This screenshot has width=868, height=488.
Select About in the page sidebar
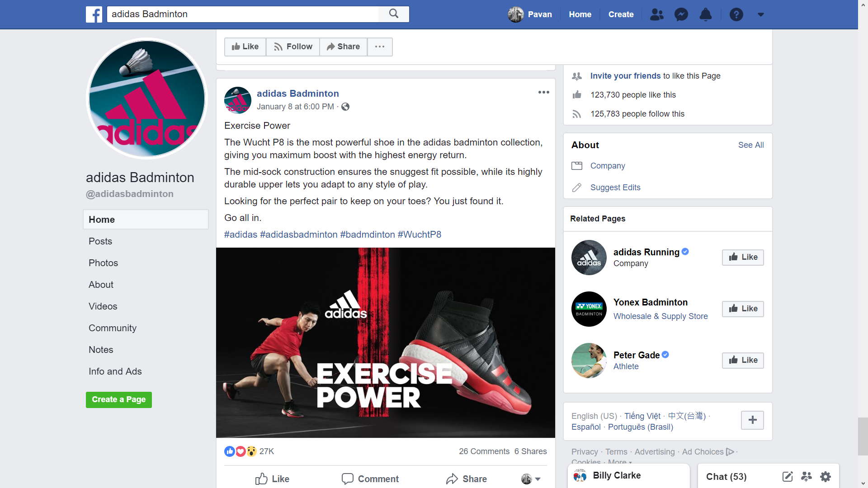101,285
